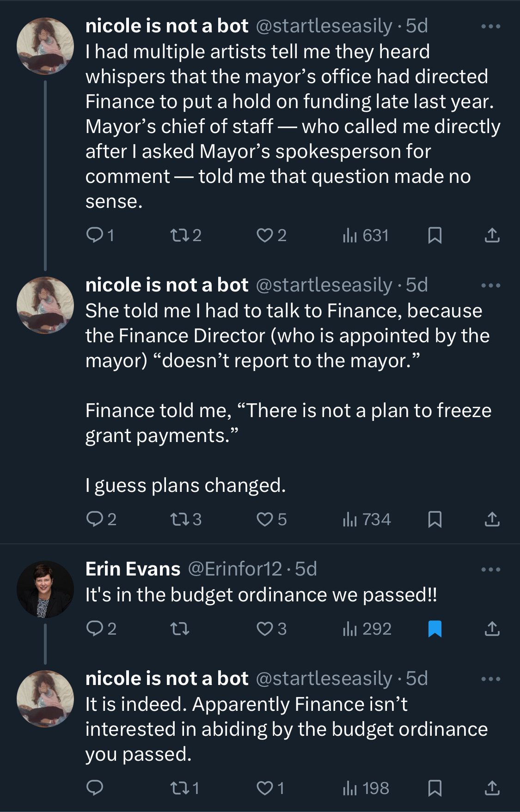Open nicole's avatar on the last tweet
This screenshot has width=520, height=812.
(45, 699)
